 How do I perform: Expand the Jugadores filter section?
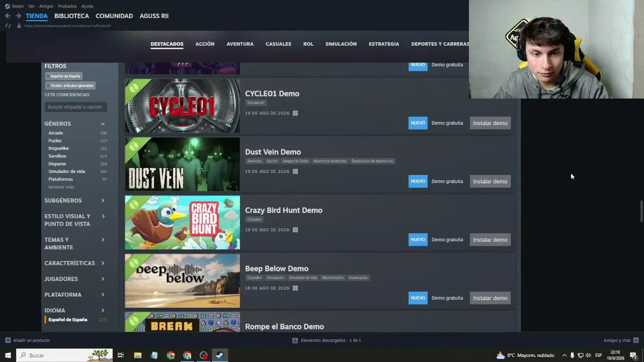tap(75, 279)
